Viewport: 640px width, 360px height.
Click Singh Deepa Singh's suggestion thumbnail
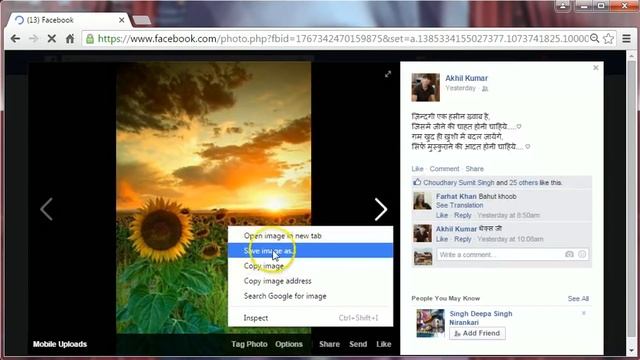[x=430, y=323]
